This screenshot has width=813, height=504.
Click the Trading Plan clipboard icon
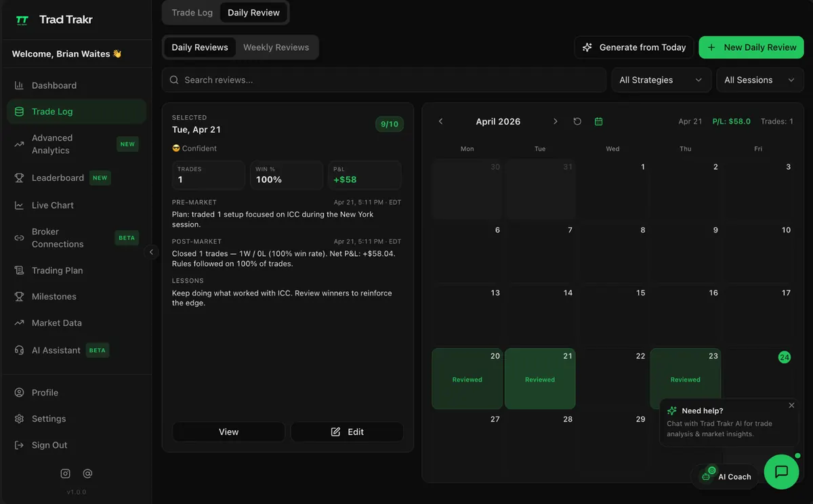[x=19, y=270]
